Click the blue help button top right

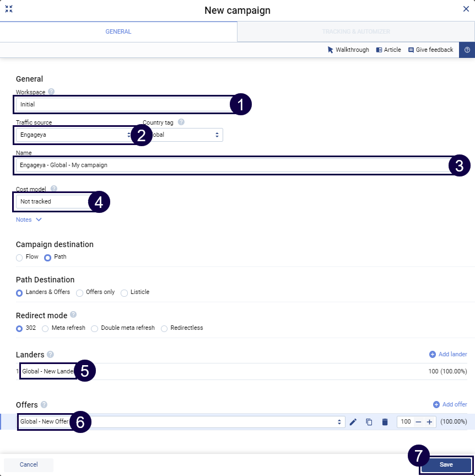[467, 50]
